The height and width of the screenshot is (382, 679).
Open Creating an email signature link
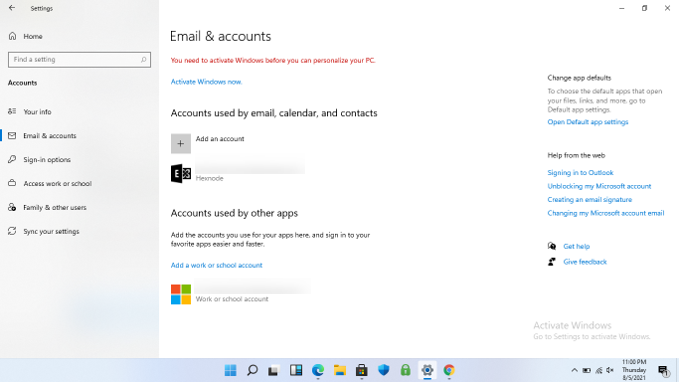(589, 200)
